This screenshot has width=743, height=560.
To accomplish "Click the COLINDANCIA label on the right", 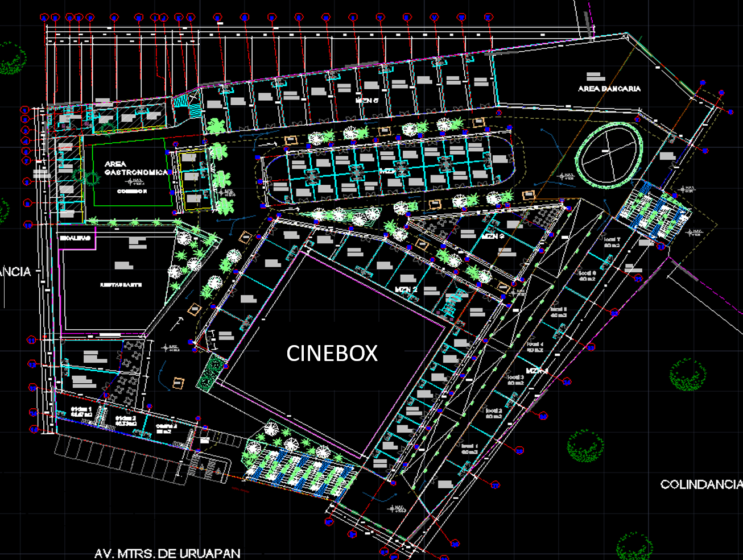I will (x=701, y=484).
